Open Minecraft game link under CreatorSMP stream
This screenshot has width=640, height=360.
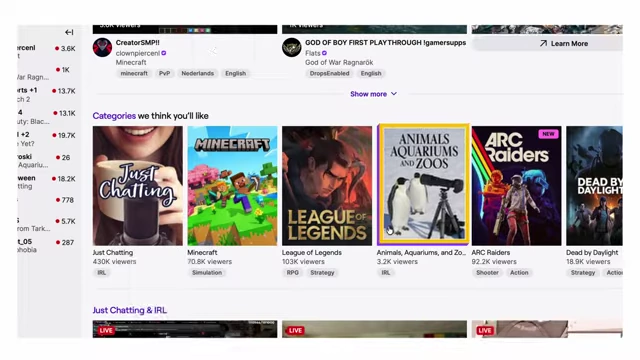pyautogui.click(x=131, y=62)
